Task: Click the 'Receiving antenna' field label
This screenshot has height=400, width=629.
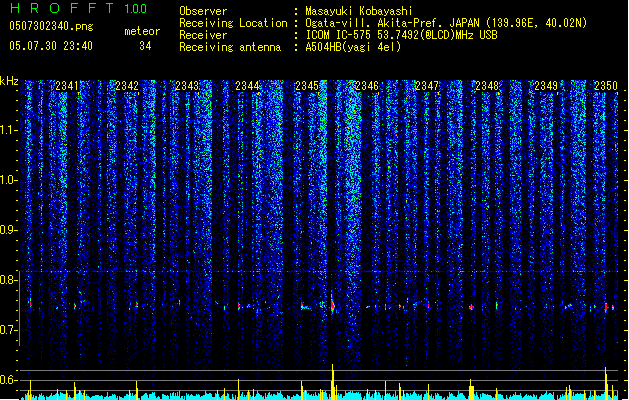Action: tap(230, 47)
